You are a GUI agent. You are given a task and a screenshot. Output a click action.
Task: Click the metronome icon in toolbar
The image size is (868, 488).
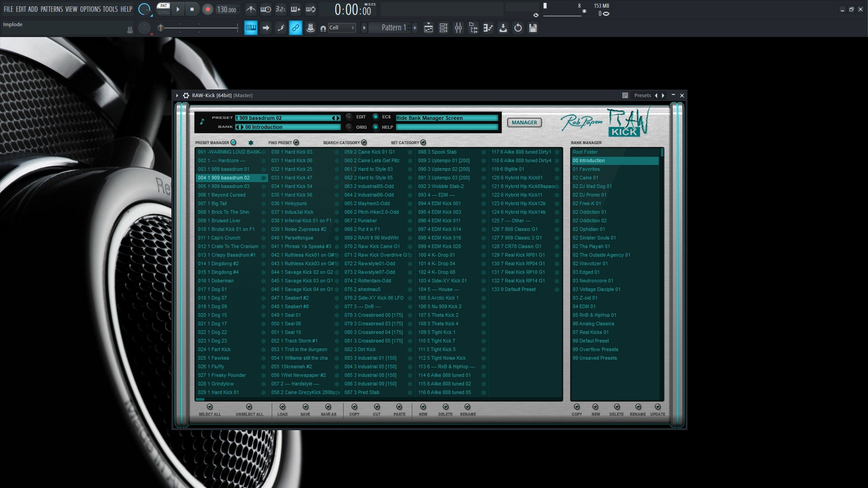(x=251, y=9)
